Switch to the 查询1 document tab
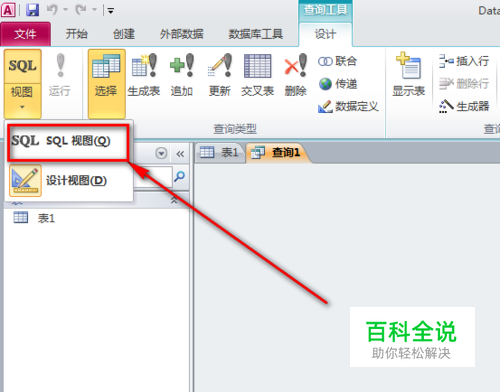The image size is (500, 392). click(276, 153)
